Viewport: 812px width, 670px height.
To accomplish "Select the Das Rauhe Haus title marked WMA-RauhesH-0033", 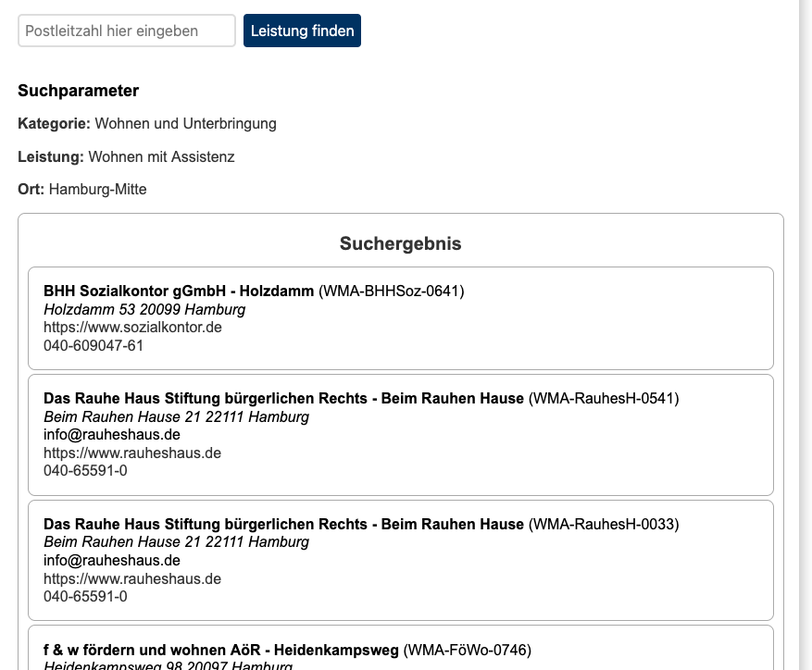I will (283, 525).
